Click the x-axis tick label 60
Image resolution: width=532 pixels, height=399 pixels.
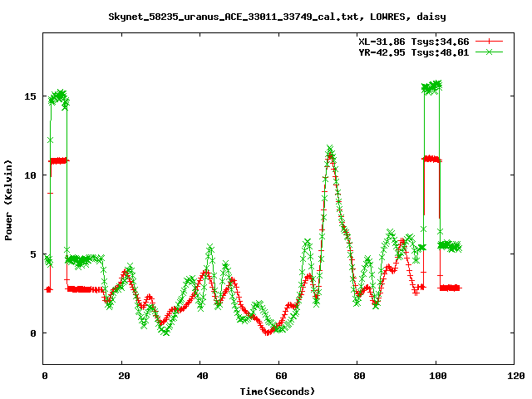(x=281, y=376)
